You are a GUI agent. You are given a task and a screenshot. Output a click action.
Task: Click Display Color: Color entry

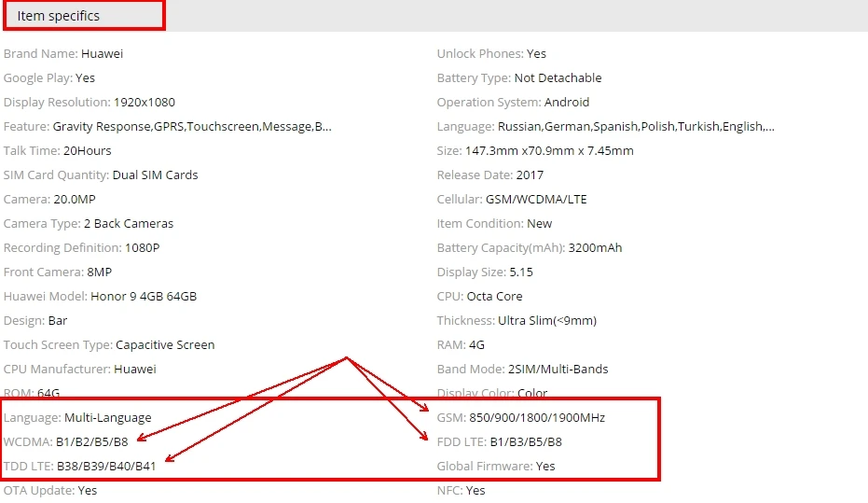coord(492,393)
